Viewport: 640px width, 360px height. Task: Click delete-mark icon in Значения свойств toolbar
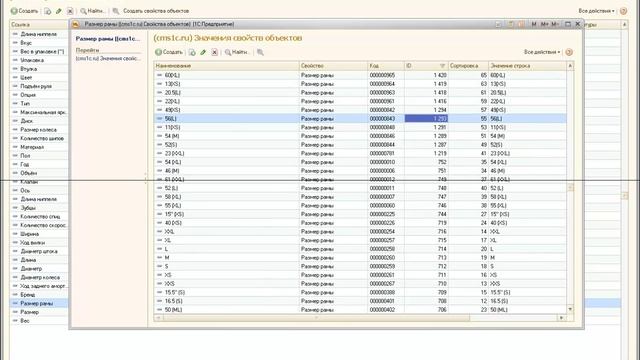(214, 52)
